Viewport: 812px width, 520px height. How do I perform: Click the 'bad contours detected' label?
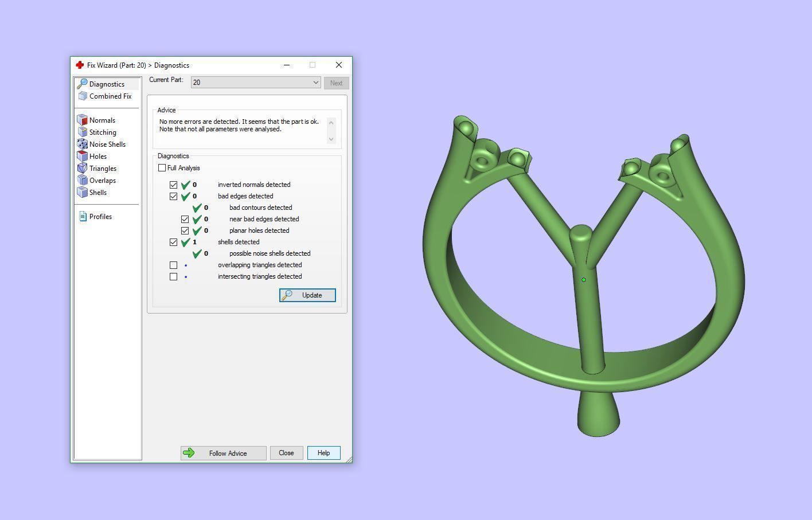pos(260,208)
